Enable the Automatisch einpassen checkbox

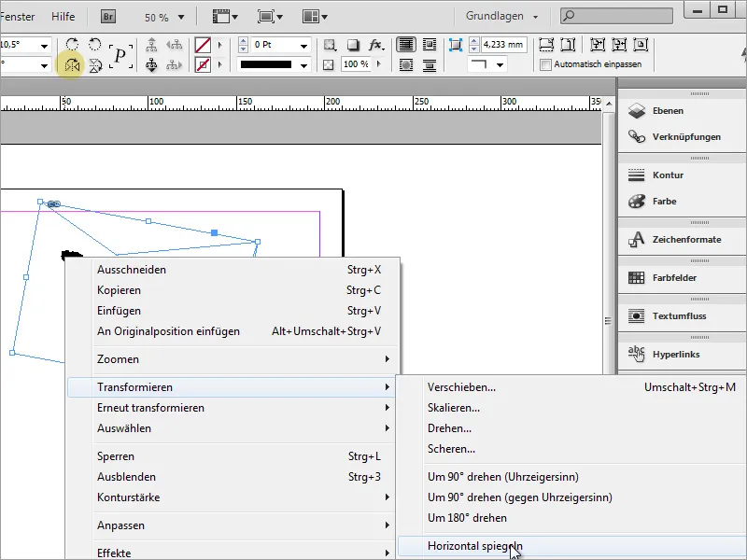(x=545, y=64)
